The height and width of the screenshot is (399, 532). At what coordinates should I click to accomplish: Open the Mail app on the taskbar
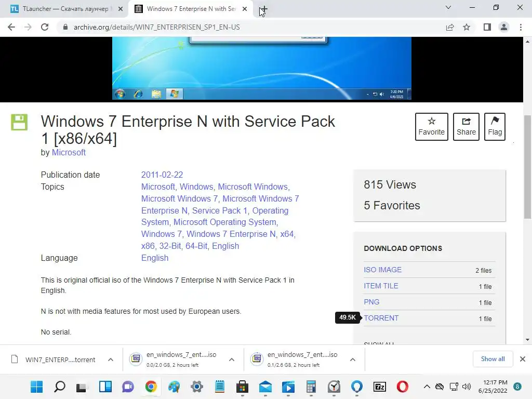pyautogui.click(x=265, y=387)
